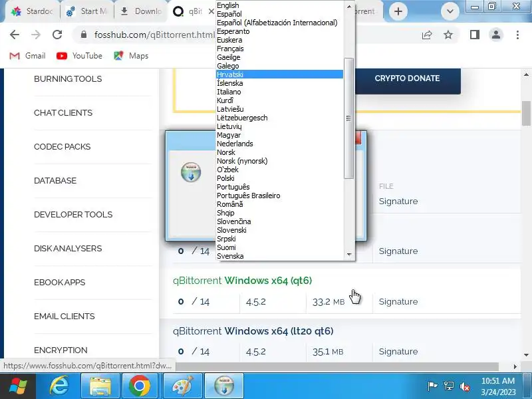Pick Gaeilge from the list
The width and height of the screenshot is (532, 399).
click(279, 57)
